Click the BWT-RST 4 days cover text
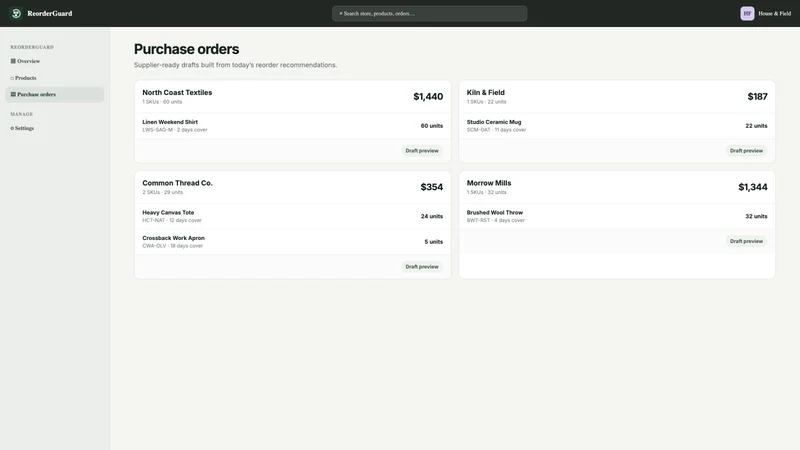The height and width of the screenshot is (450, 800). (x=495, y=220)
